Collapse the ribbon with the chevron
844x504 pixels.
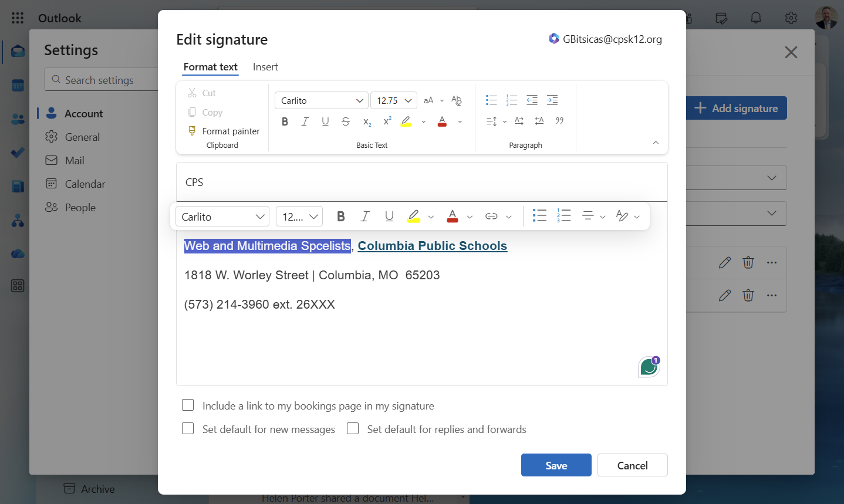pyautogui.click(x=656, y=143)
